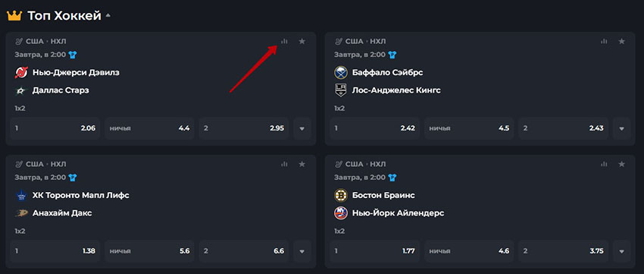
Task: Choose Boston Bruins win at 1.77
Action: 374,251
